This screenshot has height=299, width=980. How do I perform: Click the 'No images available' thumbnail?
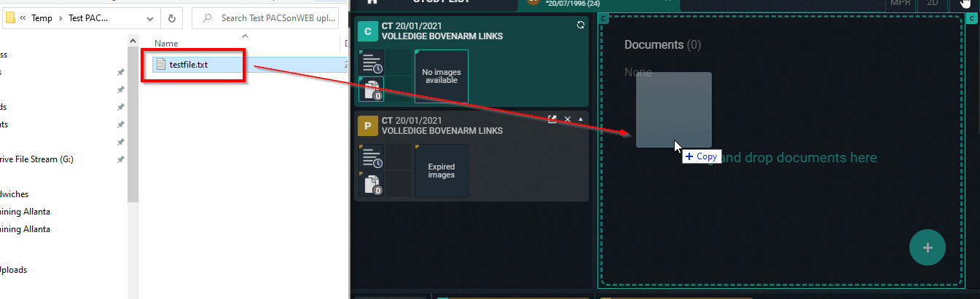click(441, 76)
